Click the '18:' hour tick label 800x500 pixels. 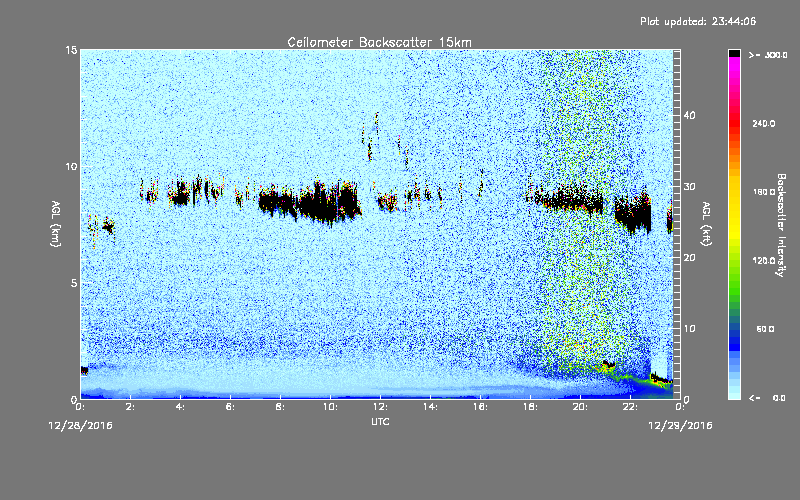tap(530, 407)
